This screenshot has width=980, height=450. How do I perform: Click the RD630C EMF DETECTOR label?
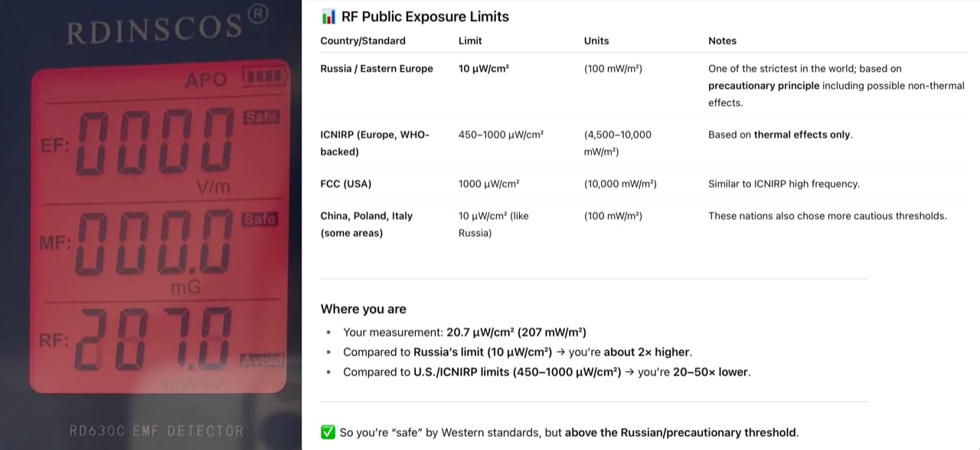click(x=156, y=431)
